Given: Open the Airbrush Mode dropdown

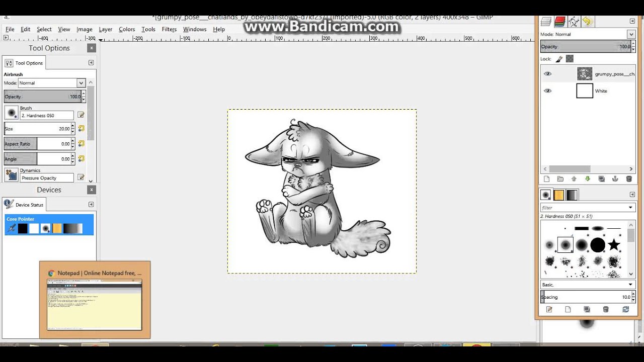Looking at the screenshot, I should (52, 83).
